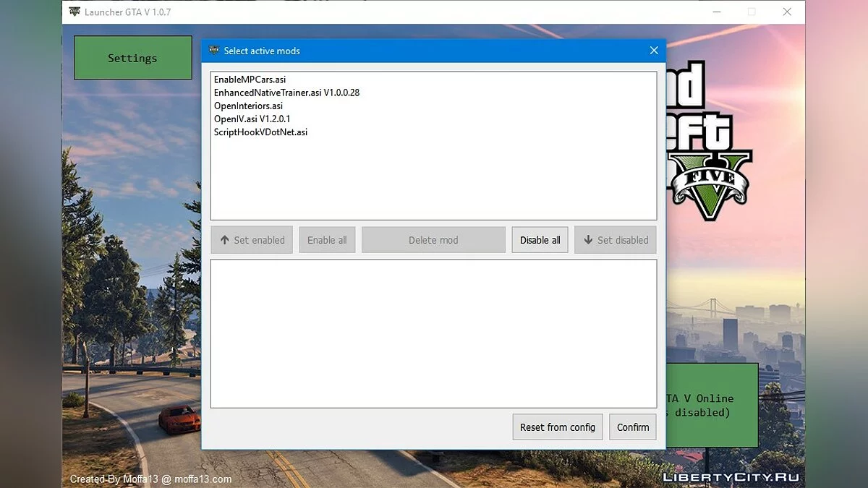
Task: Close the Select active mods dialog
Action: [x=654, y=51]
